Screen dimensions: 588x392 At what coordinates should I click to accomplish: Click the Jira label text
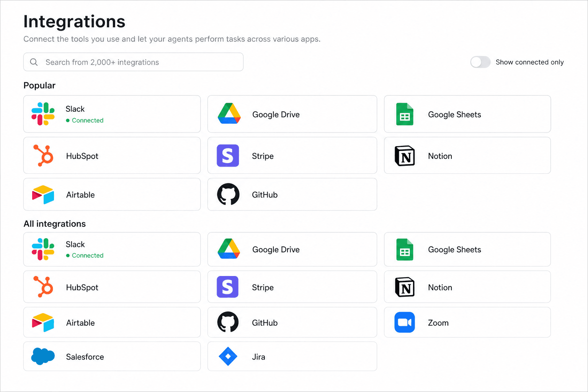tap(258, 357)
